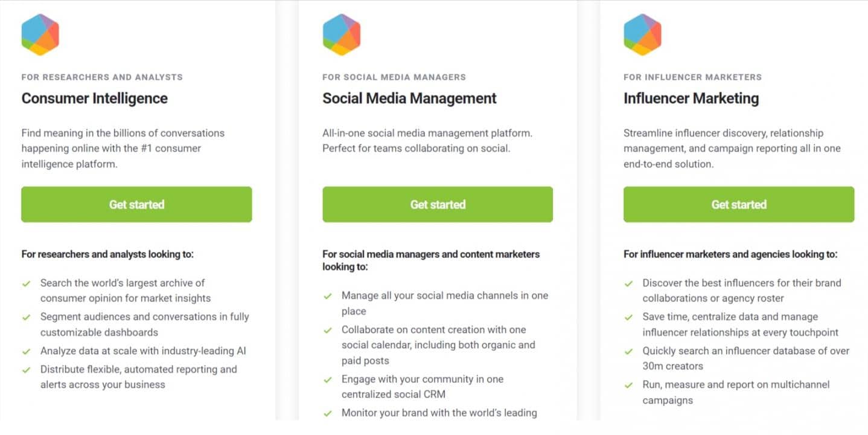Click checkmark beside 'Segment audiences and conversations'
The height and width of the screenshot is (435, 868).
pos(26,317)
